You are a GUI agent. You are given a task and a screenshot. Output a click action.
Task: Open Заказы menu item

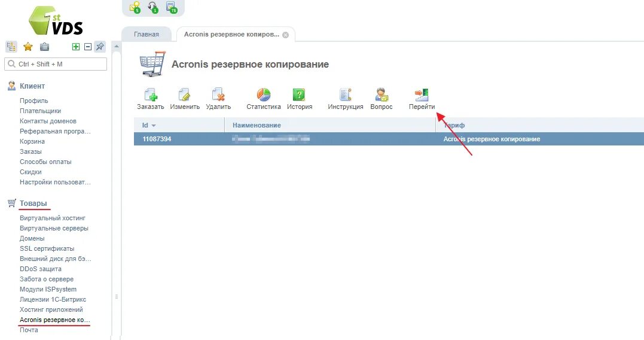31,151
